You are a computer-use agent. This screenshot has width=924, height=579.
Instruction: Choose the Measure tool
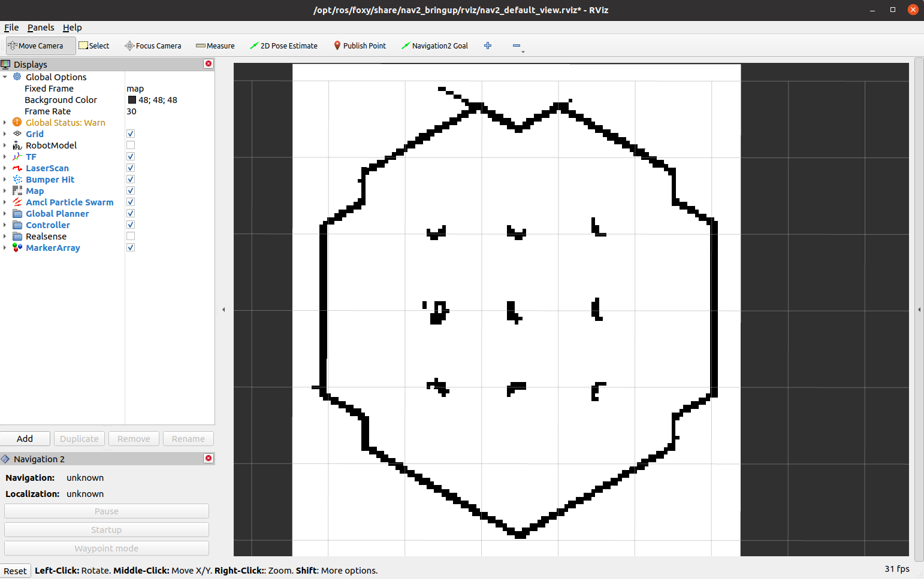[x=215, y=46]
